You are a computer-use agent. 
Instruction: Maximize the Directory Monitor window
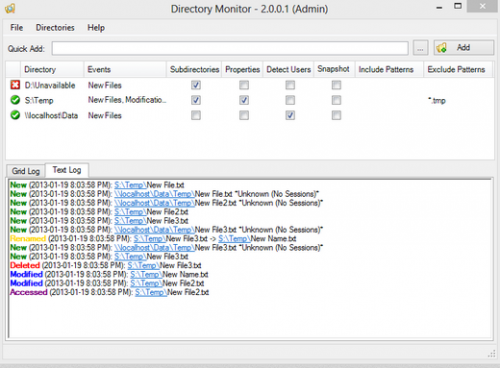click(x=458, y=6)
